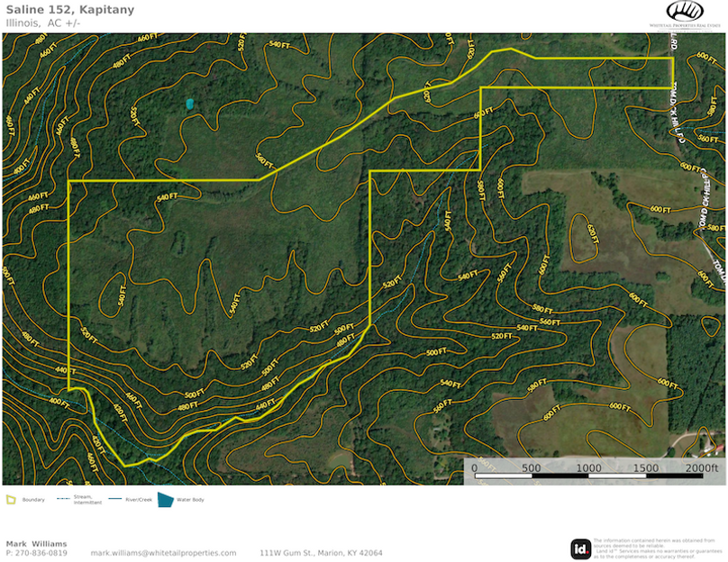
Task: Click the River/Creek legend line symbol
Action: click(115, 499)
